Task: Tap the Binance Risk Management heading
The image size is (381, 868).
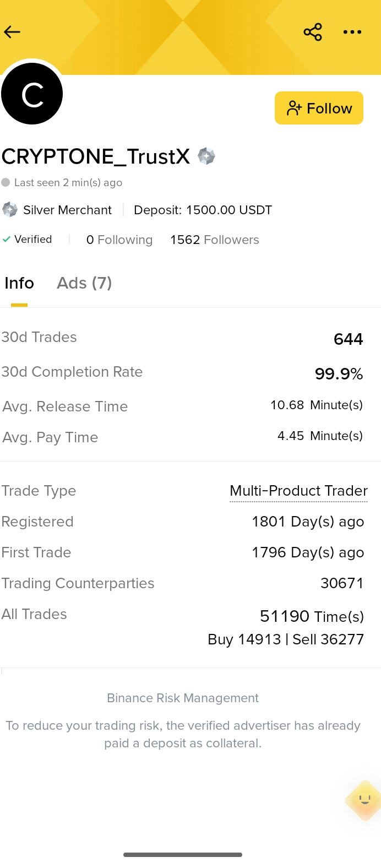Action: 183,698
